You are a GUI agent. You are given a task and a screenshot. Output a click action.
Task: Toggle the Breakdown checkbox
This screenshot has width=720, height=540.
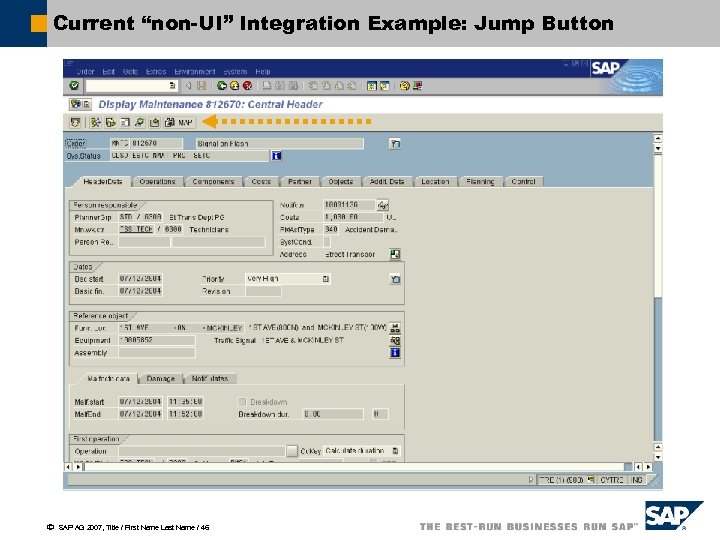pos(242,402)
